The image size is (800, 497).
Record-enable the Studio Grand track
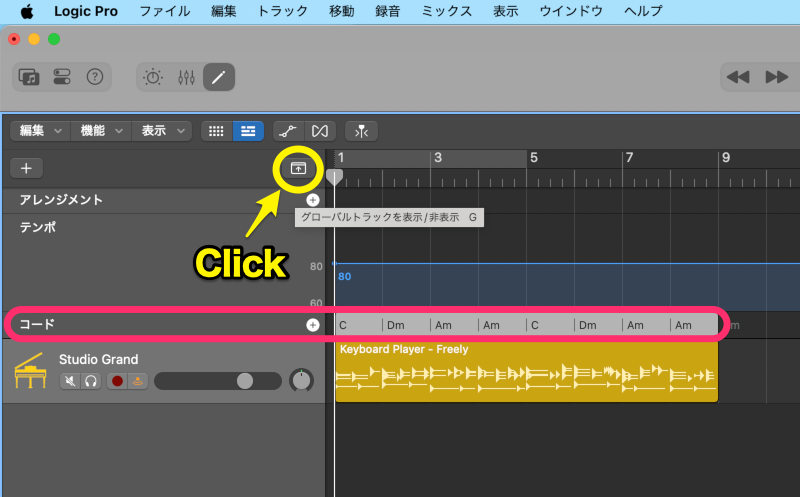click(x=117, y=381)
